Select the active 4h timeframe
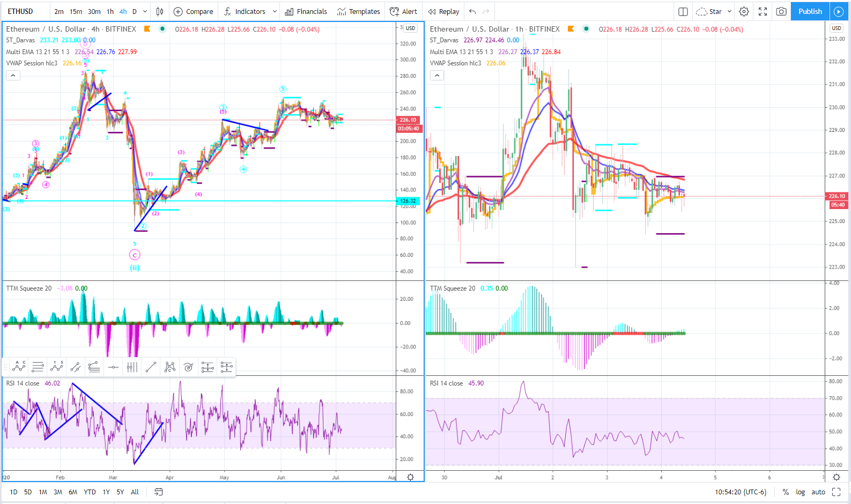Viewport: 851px width, 504px height. click(123, 11)
